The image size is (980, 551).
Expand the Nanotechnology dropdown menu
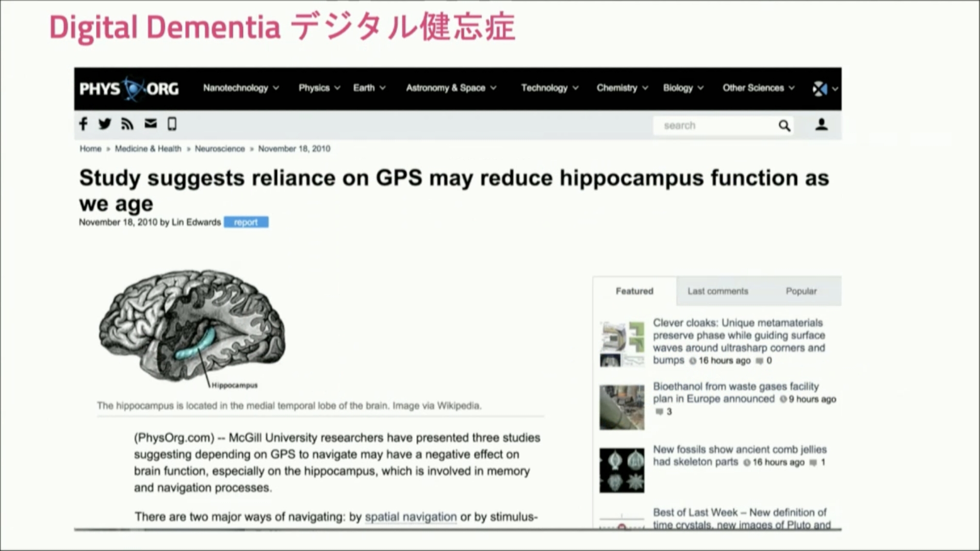240,88
